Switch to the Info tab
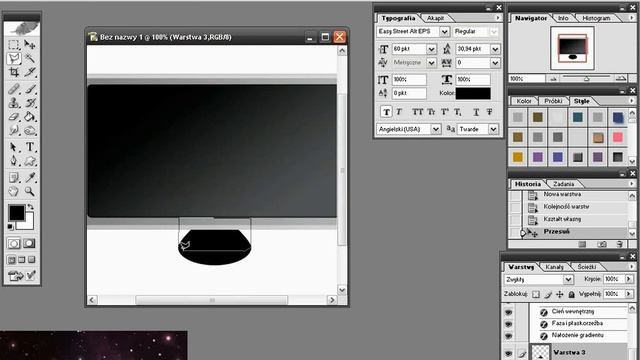This screenshot has width=640, height=360. [563, 18]
